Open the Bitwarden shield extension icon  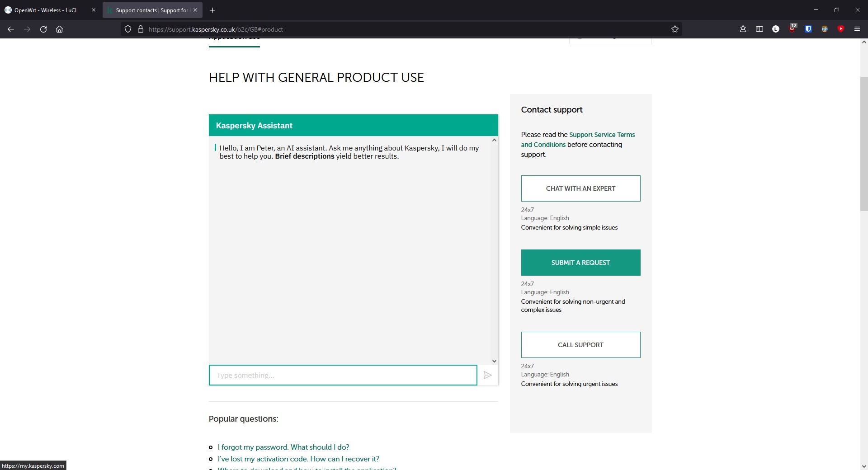(808, 29)
